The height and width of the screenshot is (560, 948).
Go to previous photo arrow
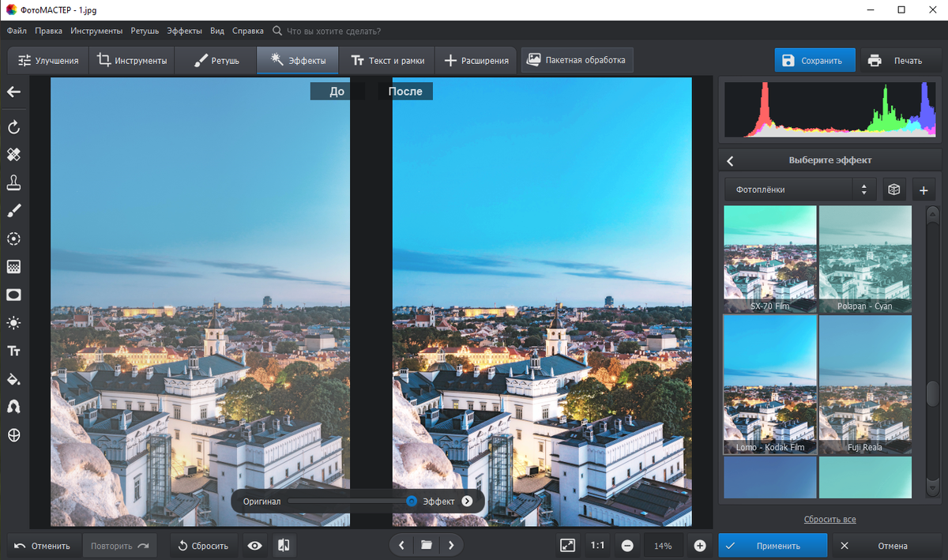point(401,545)
